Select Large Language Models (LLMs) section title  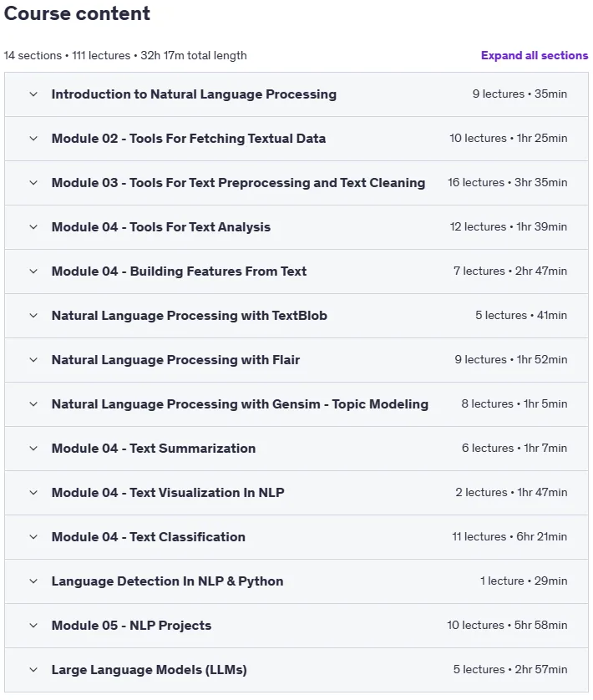[x=150, y=670]
